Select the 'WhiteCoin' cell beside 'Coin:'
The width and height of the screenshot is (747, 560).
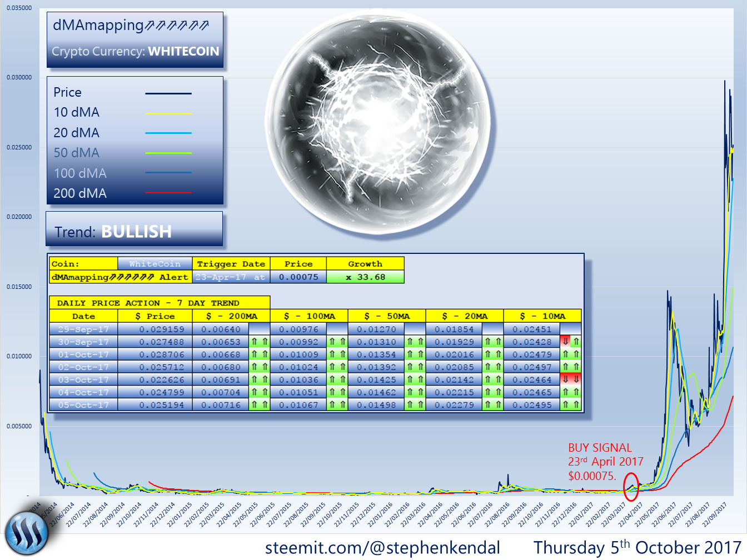(x=155, y=264)
